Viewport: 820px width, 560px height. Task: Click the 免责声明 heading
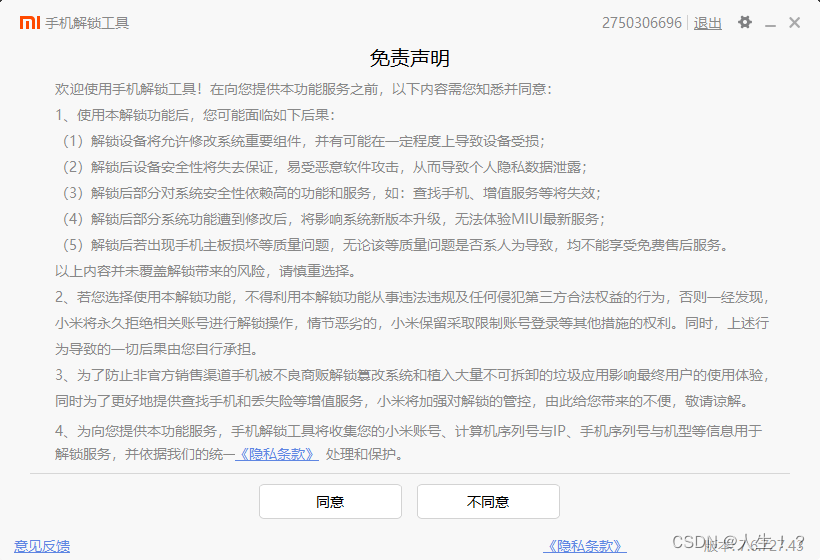click(409, 58)
